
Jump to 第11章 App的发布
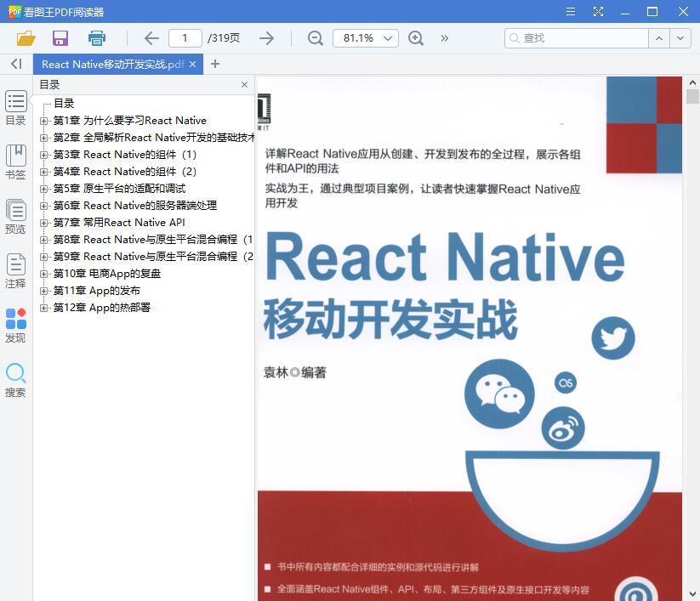pyautogui.click(x=97, y=291)
